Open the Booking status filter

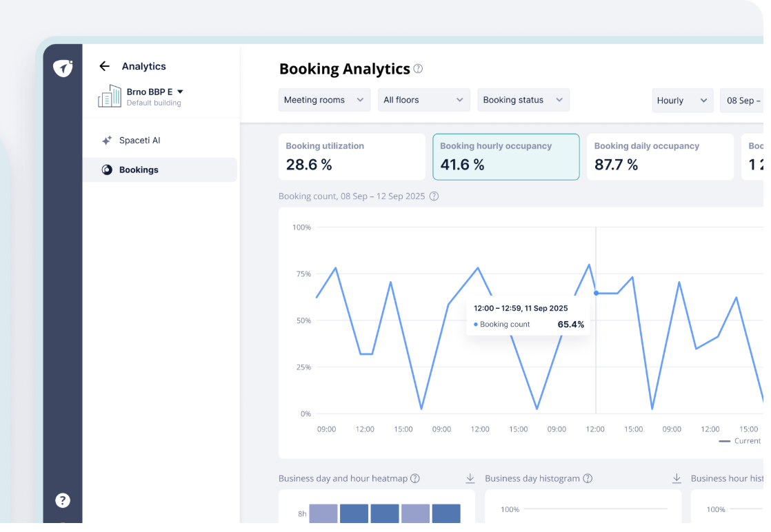coord(523,100)
